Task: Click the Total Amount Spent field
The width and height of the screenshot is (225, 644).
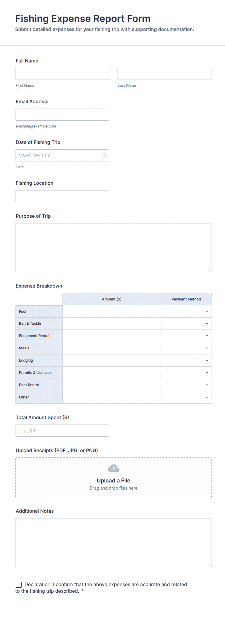Action: [x=62, y=431]
